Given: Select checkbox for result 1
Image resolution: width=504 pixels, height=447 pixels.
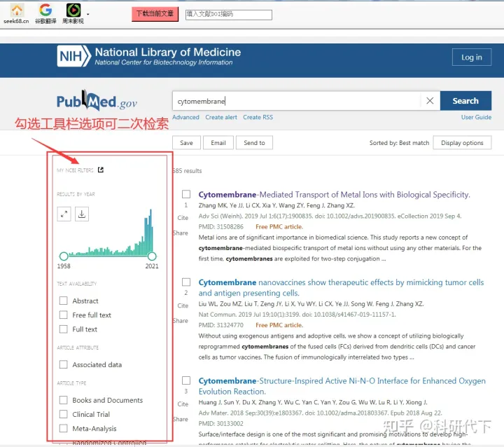Looking at the screenshot, I should click(x=186, y=194).
